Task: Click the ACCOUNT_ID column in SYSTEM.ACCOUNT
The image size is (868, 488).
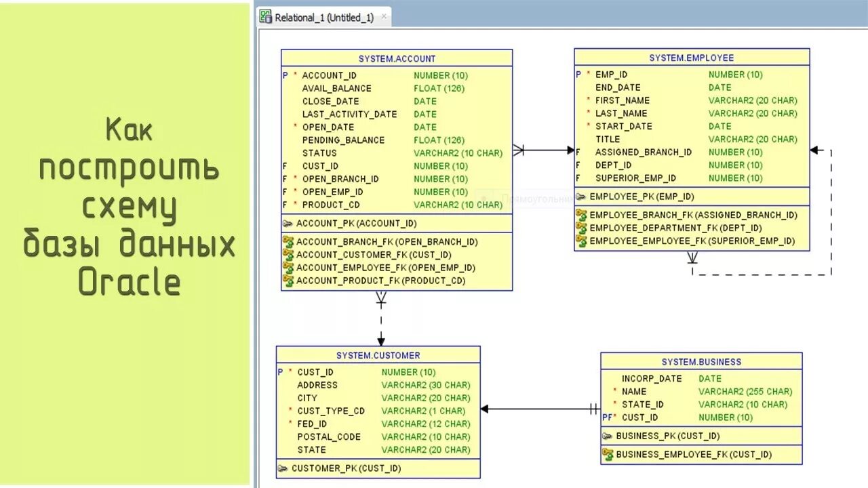Action: [397, 75]
